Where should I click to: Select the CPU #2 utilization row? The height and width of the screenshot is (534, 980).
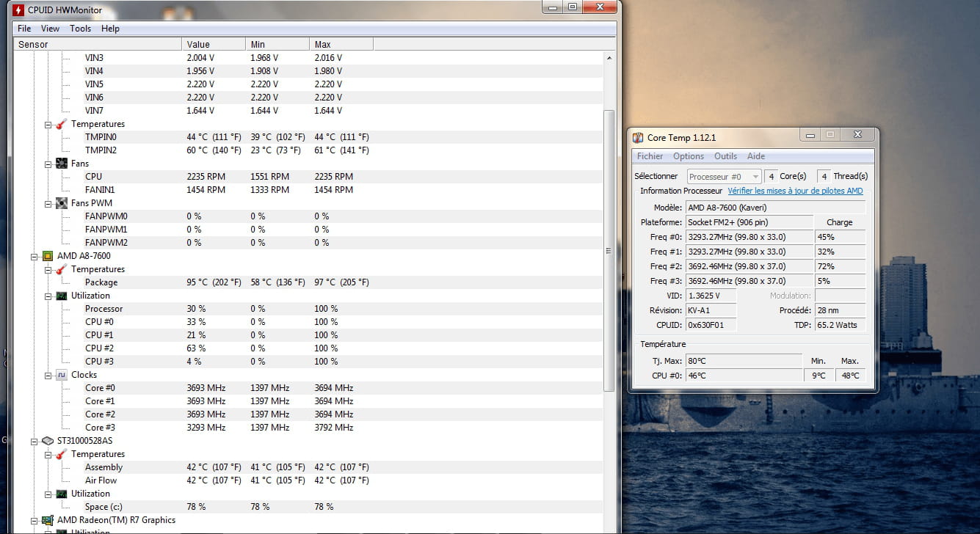point(308,348)
